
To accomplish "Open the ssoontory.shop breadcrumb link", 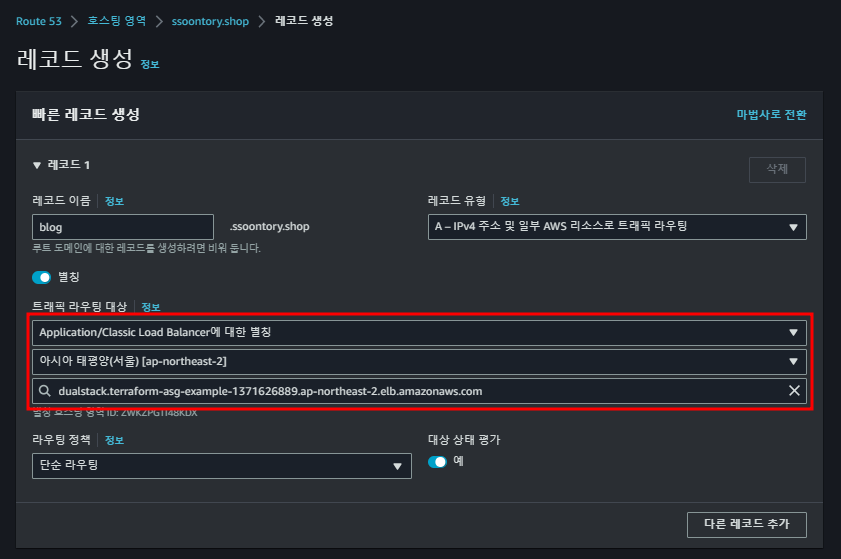I will click(x=210, y=21).
